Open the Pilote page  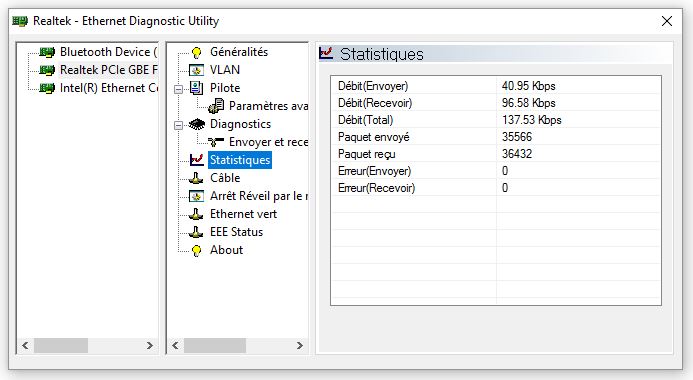pos(225,88)
